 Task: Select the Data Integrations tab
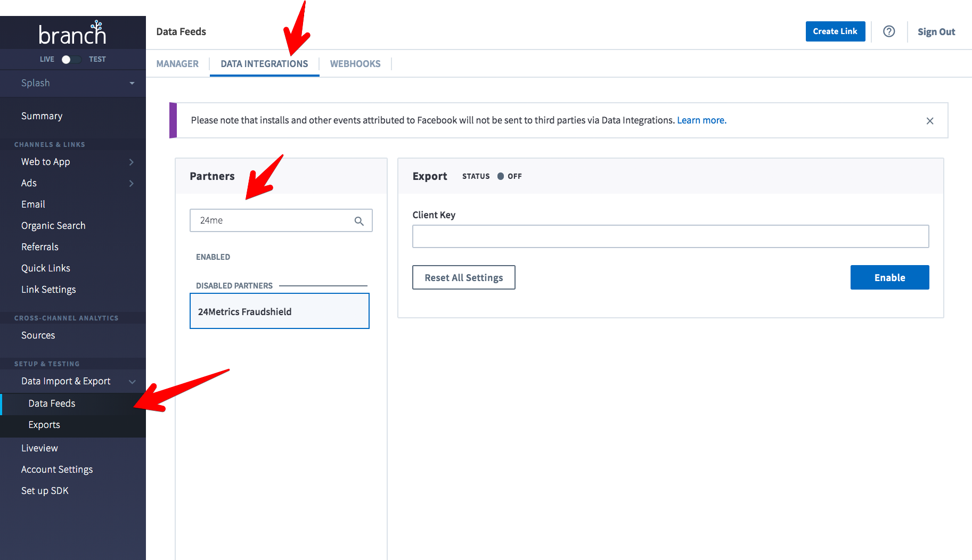[264, 64]
